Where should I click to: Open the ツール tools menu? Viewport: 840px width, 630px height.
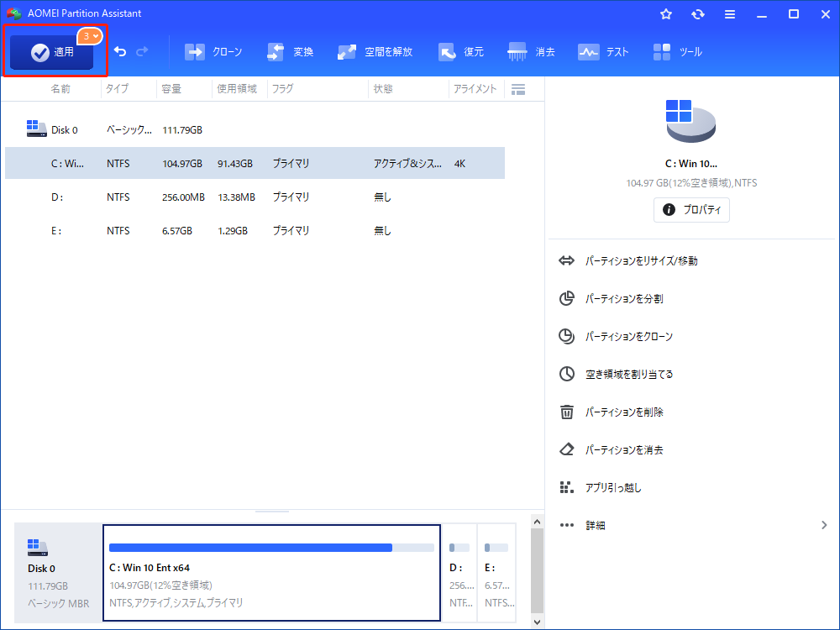tap(677, 52)
